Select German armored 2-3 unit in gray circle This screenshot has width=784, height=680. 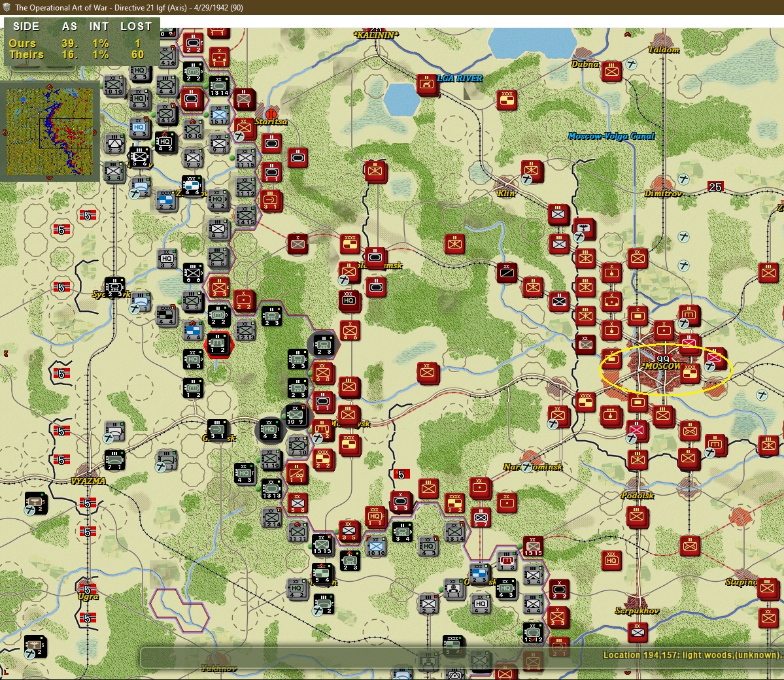pyautogui.click(x=323, y=345)
